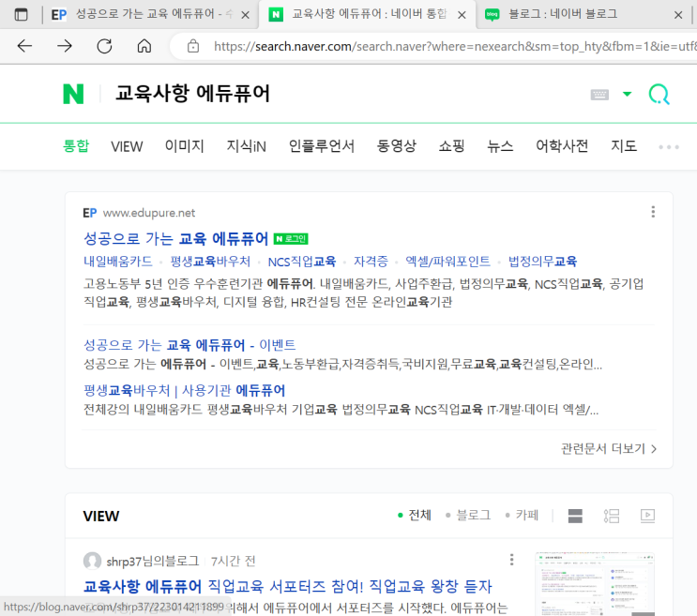Screen dimensions: 697x616
Task: Switch VIEW results to list layout
Action: click(575, 516)
